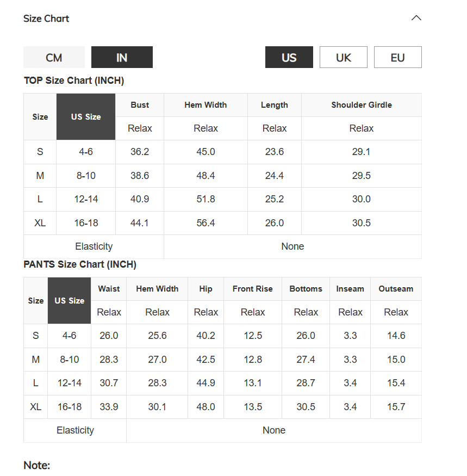
Task: Choose US sizing region
Action: click(x=289, y=57)
